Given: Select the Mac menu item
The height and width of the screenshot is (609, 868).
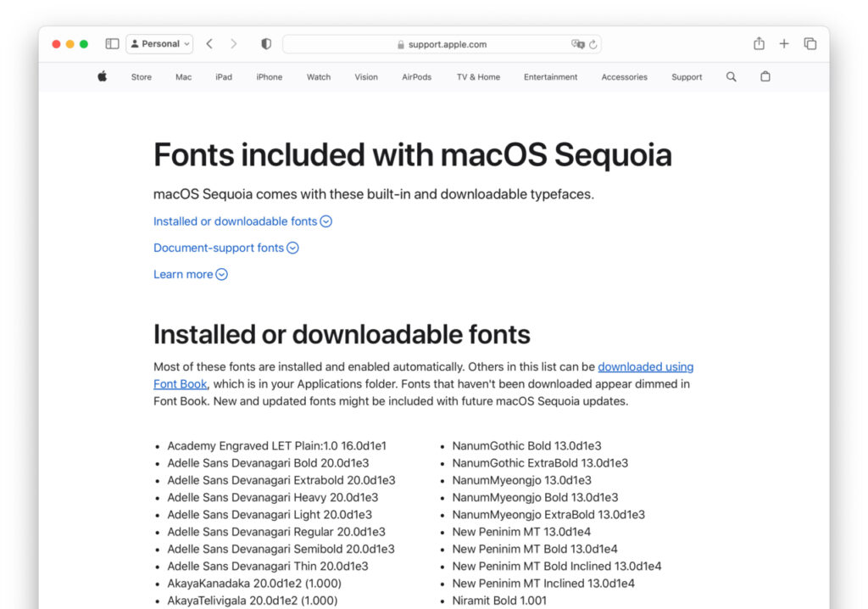Looking at the screenshot, I should pyautogui.click(x=183, y=77).
